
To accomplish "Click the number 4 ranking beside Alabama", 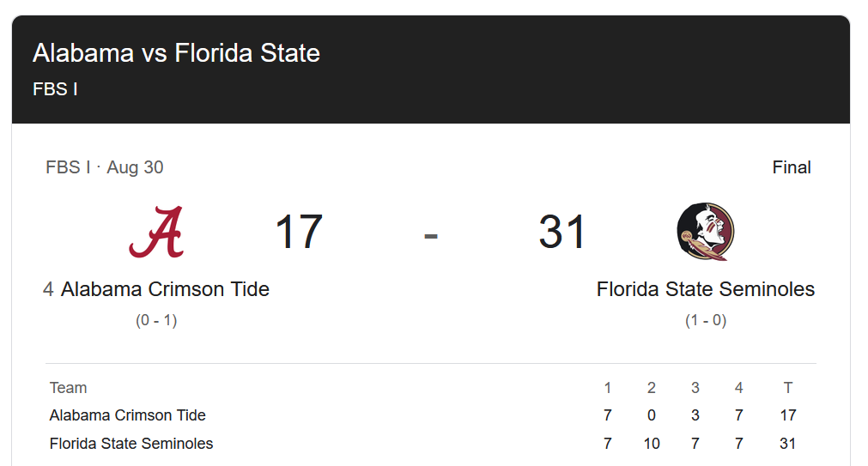I will click(x=48, y=290).
